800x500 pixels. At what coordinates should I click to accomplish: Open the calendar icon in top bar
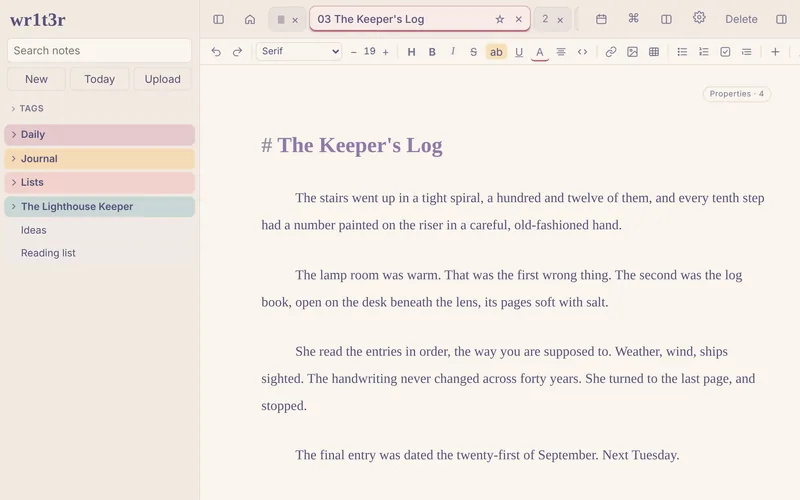point(601,19)
